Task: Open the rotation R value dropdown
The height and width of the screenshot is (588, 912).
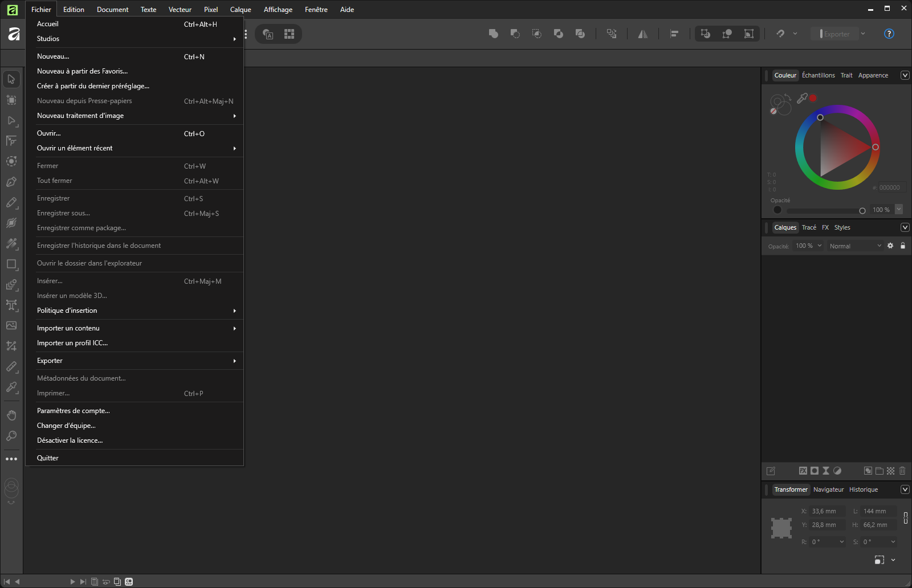Action: point(842,542)
